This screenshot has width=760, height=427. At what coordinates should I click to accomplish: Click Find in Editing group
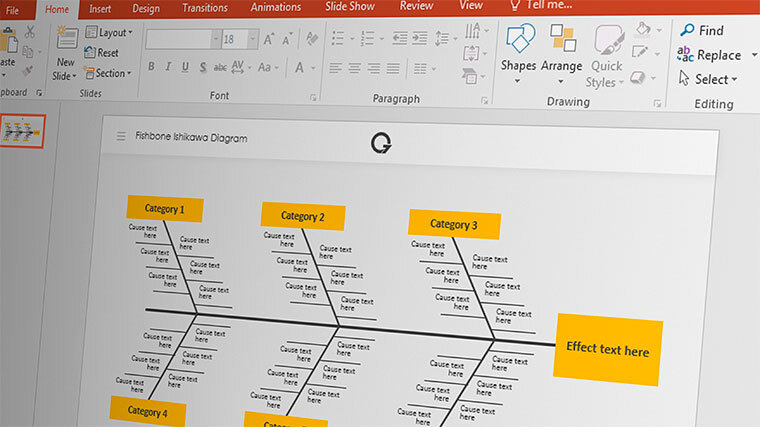click(702, 31)
